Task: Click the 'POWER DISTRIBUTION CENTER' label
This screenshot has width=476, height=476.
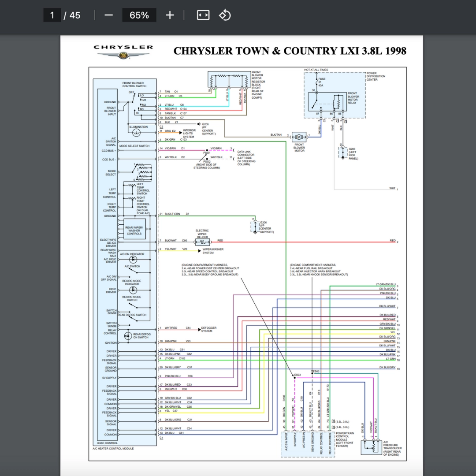Action: point(376,77)
